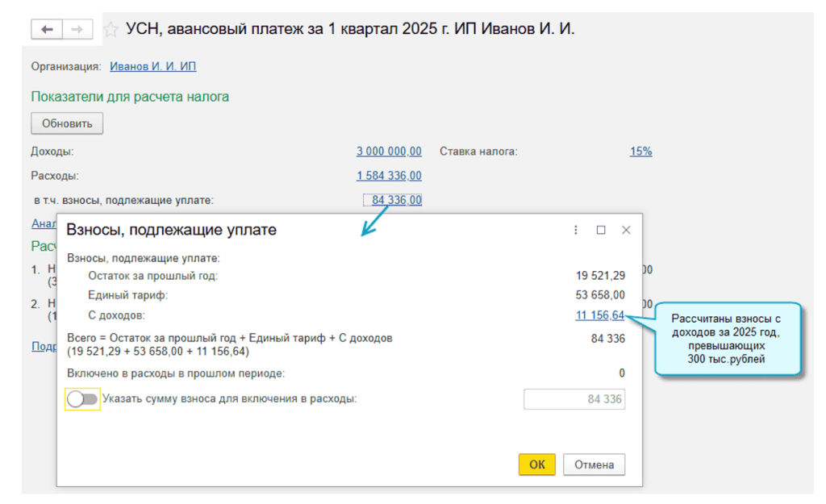Add page to favorites with star icon
This screenshot has width=826, height=504.
(111, 30)
